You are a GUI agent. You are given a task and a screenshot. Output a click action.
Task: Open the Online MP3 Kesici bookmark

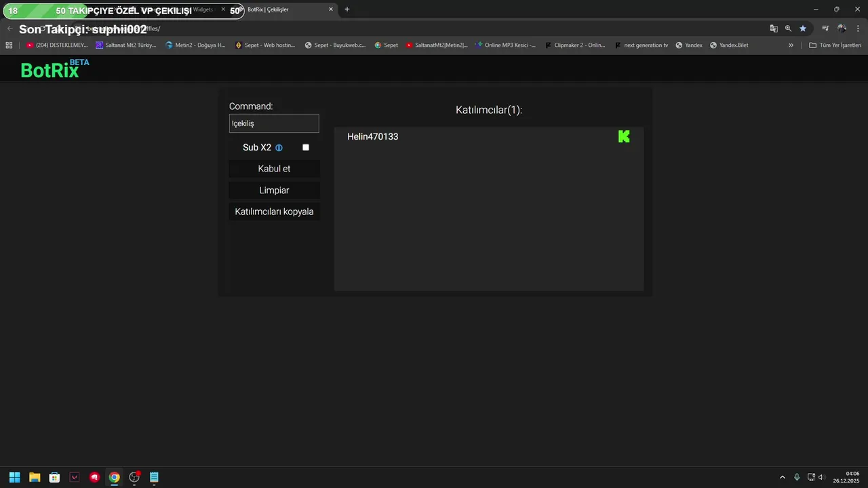click(506, 45)
